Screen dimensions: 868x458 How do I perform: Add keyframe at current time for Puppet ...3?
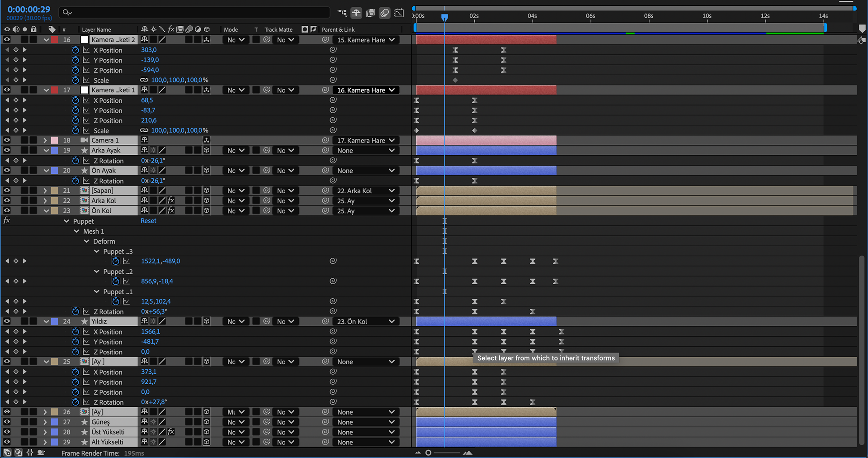point(16,261)
